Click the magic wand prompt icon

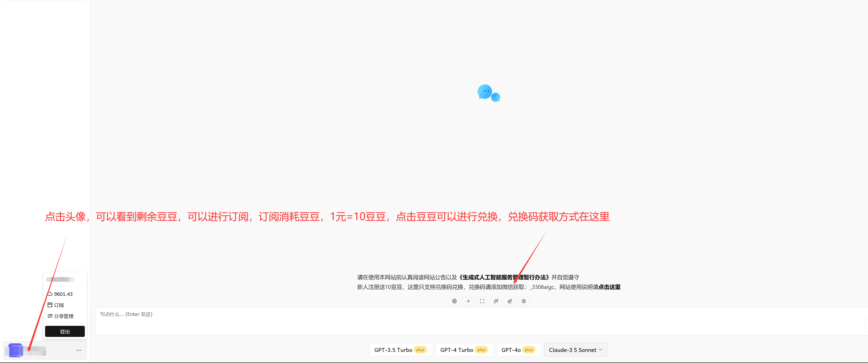[496, 301]
